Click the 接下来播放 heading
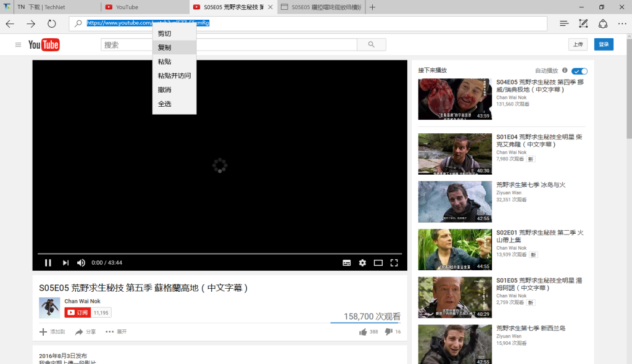 (x=433, y=70)
